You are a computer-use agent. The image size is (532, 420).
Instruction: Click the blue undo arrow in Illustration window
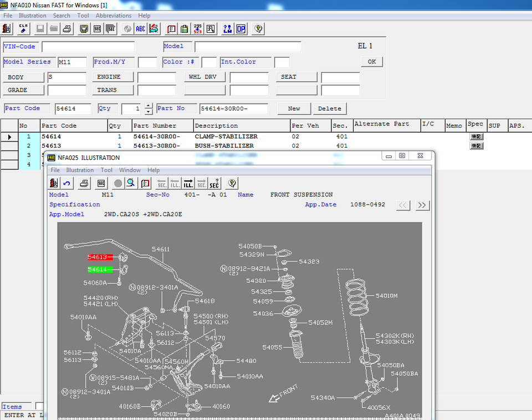click(67, 184)
